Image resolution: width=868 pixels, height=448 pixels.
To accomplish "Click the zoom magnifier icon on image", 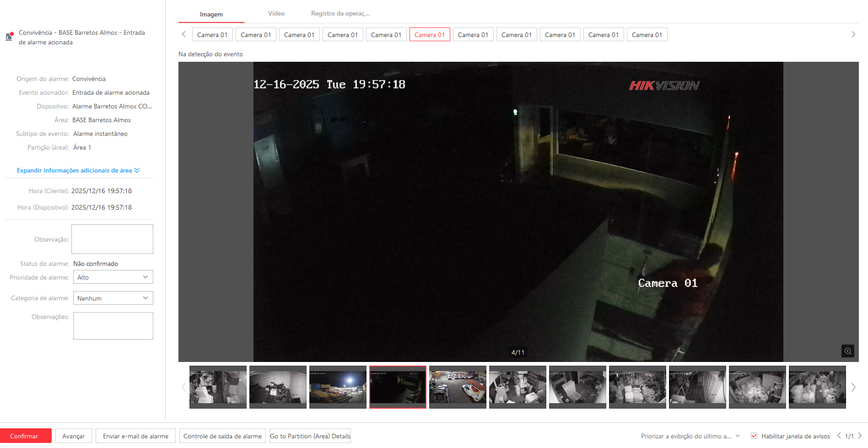I will [847, 351].
